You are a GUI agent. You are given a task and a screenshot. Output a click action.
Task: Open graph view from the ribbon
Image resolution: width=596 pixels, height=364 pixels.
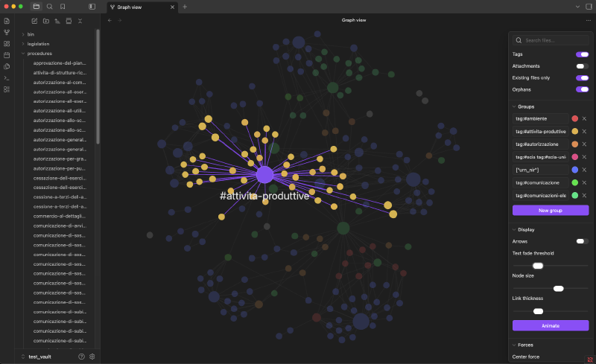coord(7,32)
